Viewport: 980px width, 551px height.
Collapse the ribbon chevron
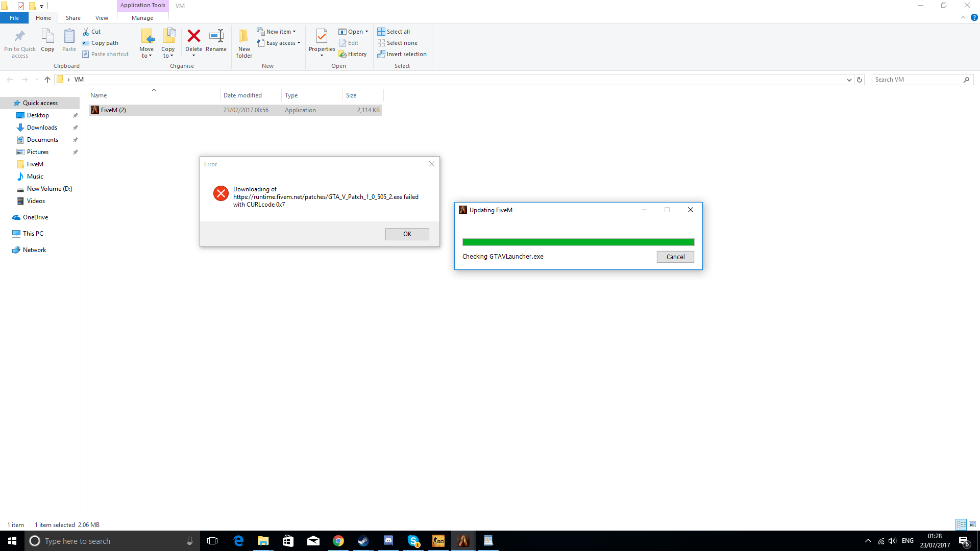[x=963, y=17]
